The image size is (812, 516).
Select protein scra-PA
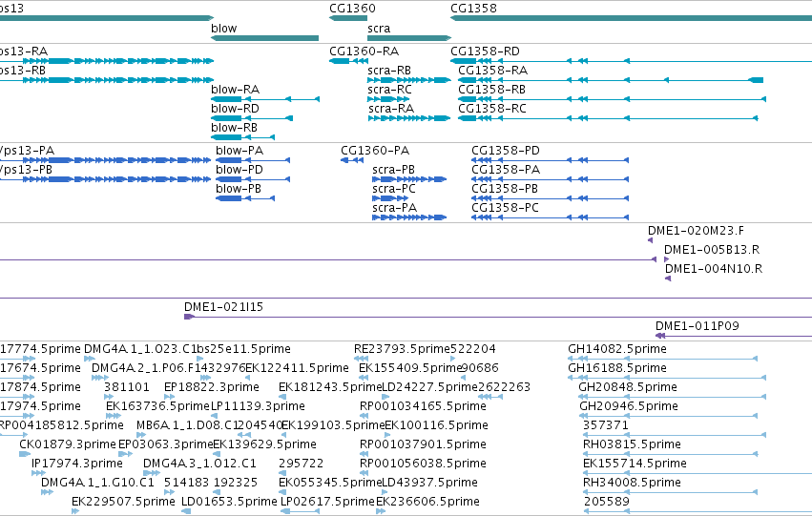pos(409,217)
